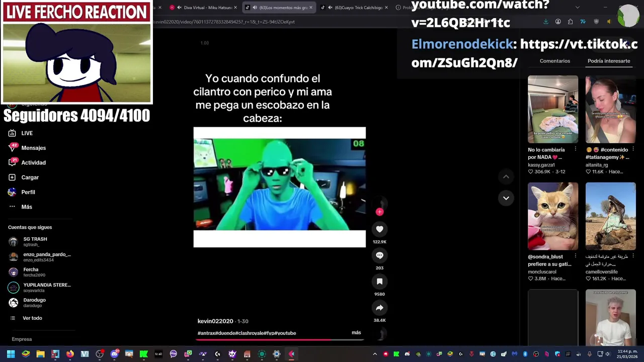Click Bluetooth icon in system tray
Image resolution: width=644 pixels, height=362 pixels.
[x=525, y=354]
